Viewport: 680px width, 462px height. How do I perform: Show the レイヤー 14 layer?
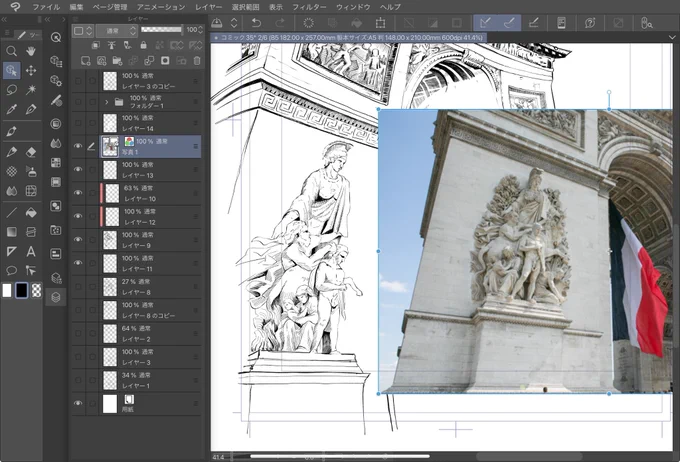coord(78,123)
